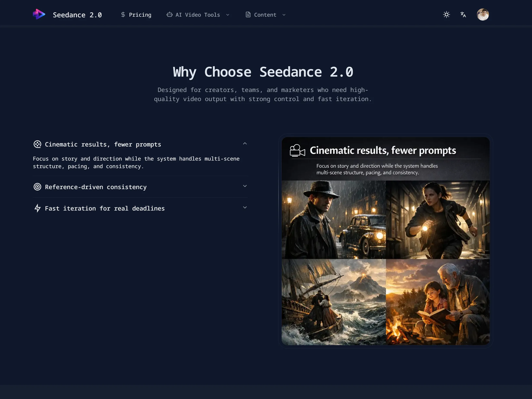Expand the Reference-driven consistency chevron
This screenshot has width=532, height=399.
(x=245, y=186)
